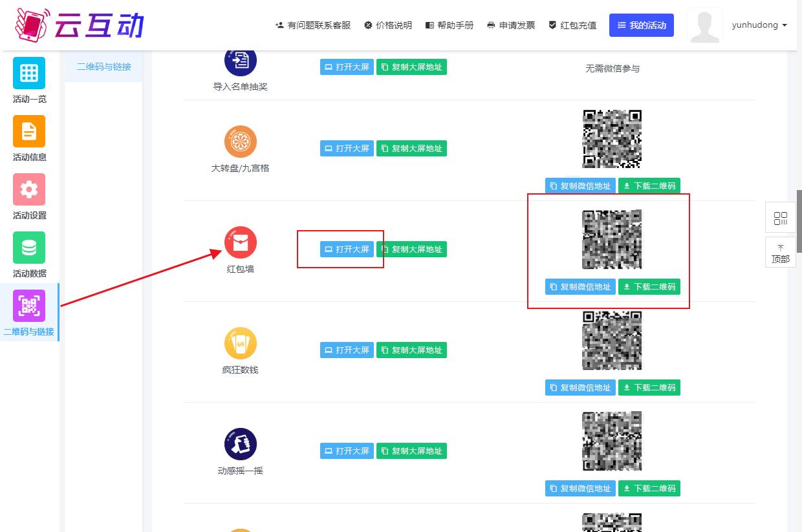Click the 疯狂数钱 yellow money icon

click(x=241, y=343)
